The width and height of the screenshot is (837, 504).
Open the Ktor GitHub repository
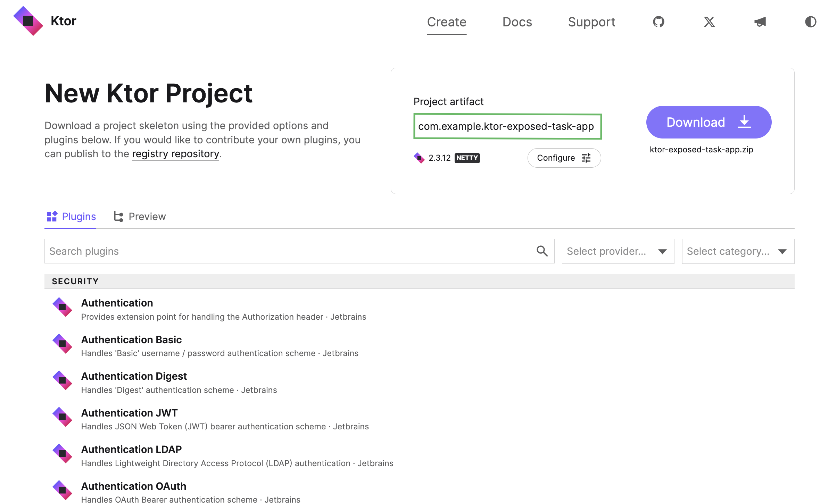[x=658, y=22]
